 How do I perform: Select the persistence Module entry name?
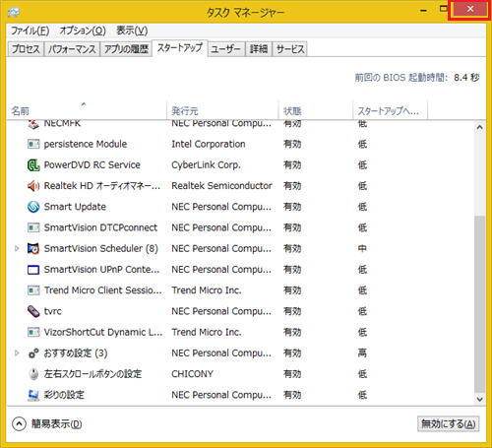[86, 144]
